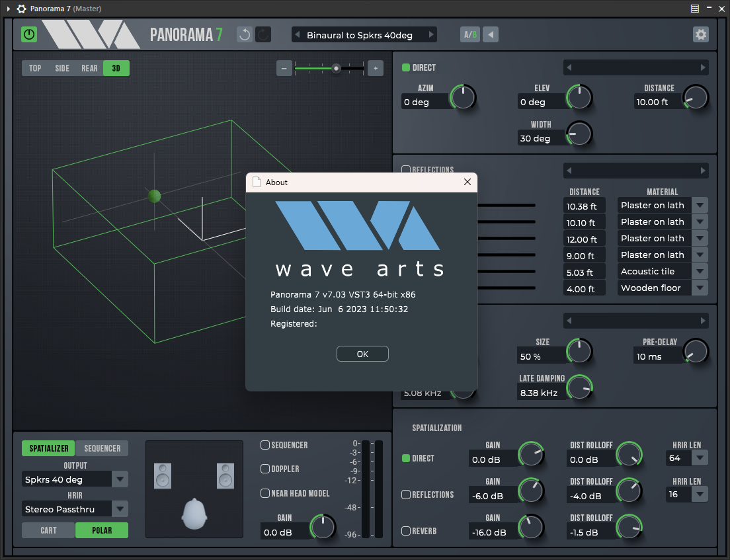Open the HRIR Stereo Passthru dropdown
The image size is (730, 560).
pyautogui.click(x=120, y=509)
